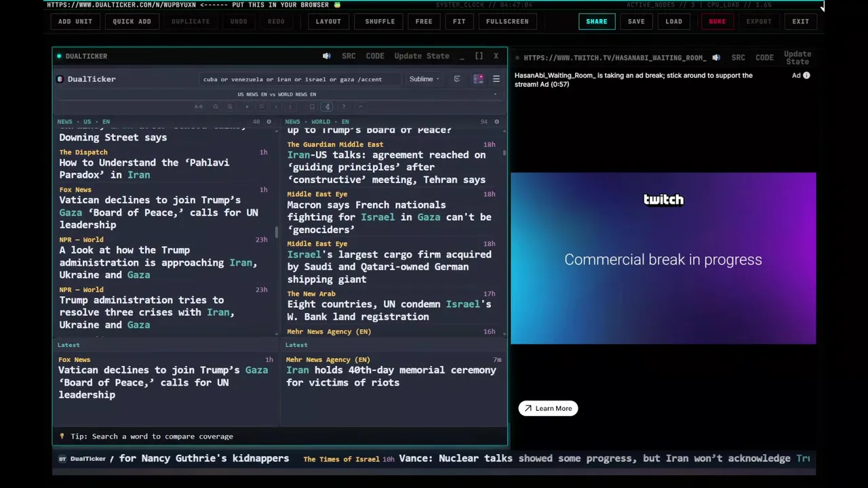Click SAVE in top toolbar

pyautogui.click(x=636, y=22)
